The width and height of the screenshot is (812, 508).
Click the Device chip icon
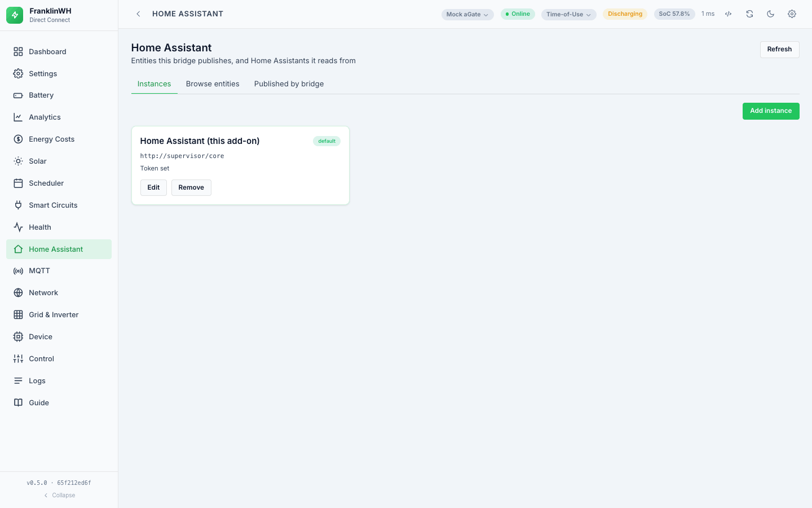pos(18,337)
